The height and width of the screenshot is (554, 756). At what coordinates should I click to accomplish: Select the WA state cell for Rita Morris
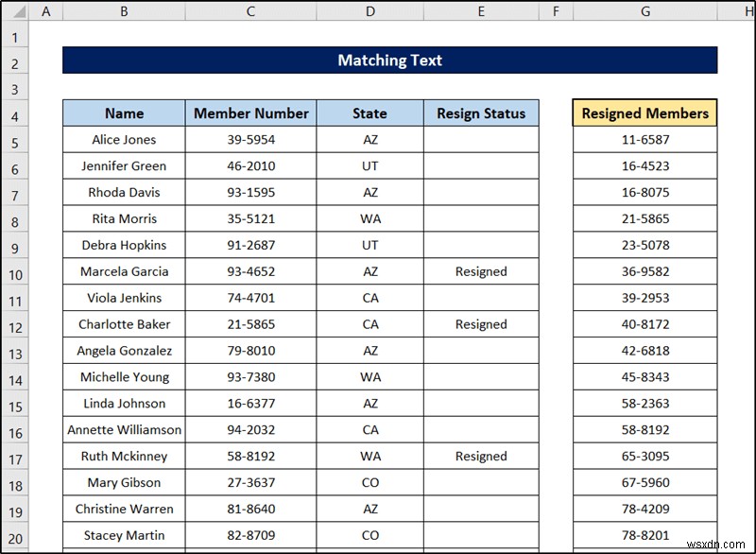tap(370, 218)
